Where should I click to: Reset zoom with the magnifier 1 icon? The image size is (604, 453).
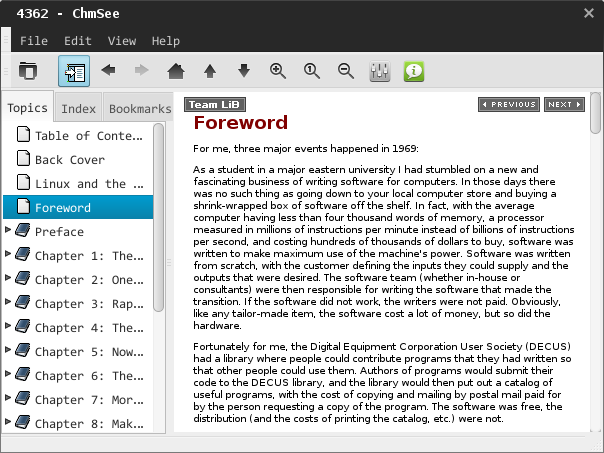312,71
